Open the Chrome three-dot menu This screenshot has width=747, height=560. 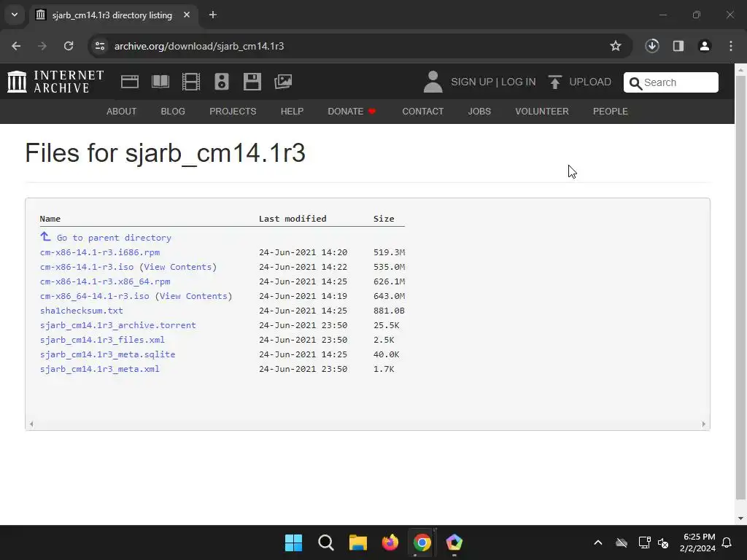coord(731,46)
